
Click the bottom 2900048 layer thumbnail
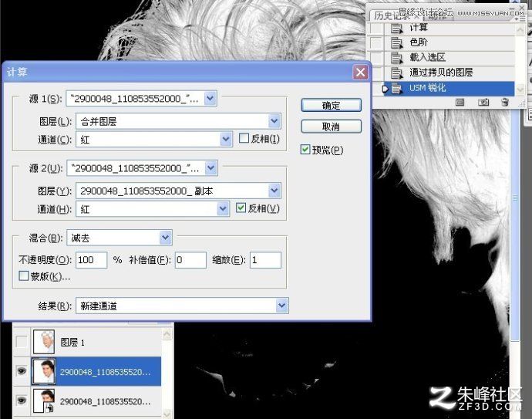(x=44, y=401)
